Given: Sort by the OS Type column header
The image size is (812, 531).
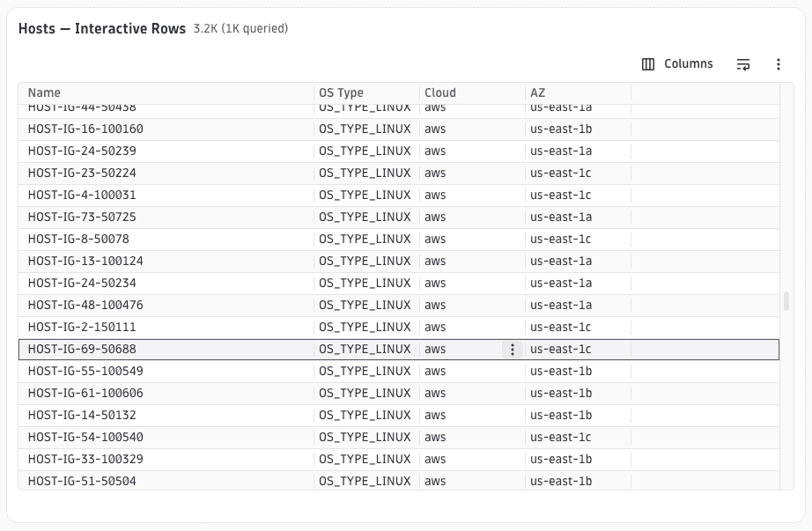Looking at the screenshot, I should (341, 92).
